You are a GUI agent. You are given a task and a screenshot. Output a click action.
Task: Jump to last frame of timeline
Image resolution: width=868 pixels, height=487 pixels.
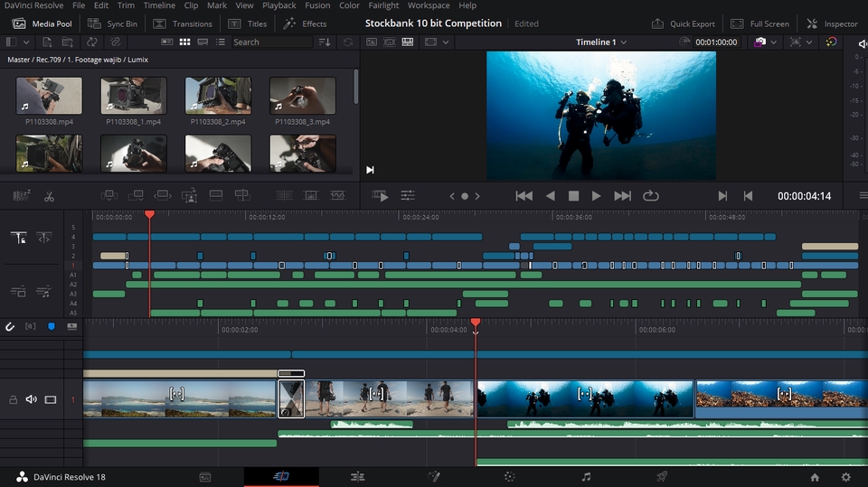[622, 196]
